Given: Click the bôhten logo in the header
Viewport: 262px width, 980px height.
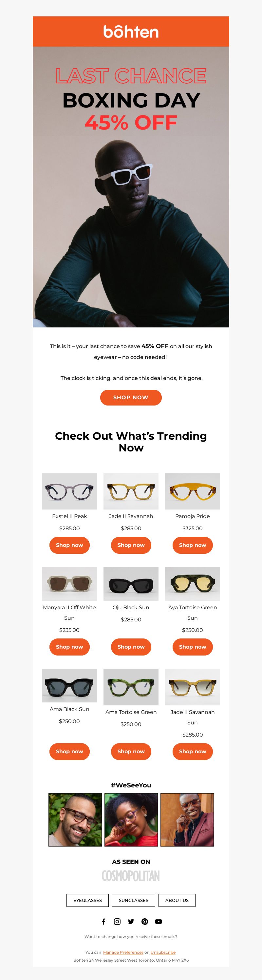Looking at the screenshot, I should click(x=131, y=31).
